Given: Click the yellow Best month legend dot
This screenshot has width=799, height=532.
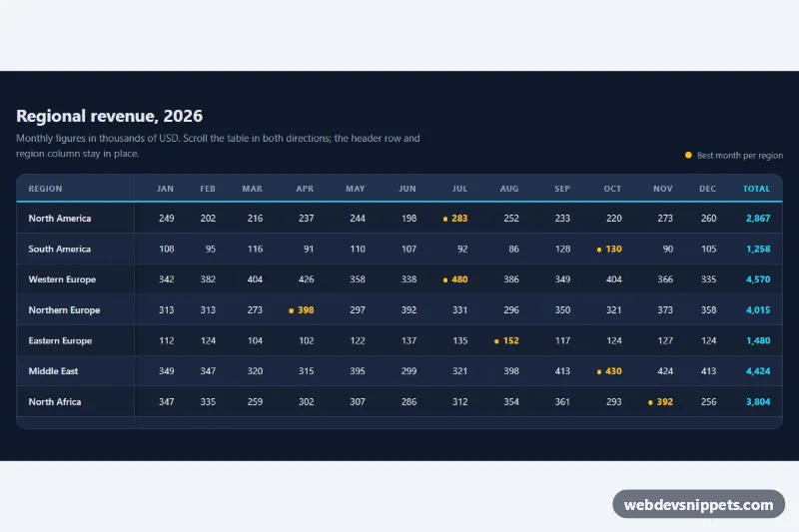Looking at the screenshot, I should pos(688,155).
